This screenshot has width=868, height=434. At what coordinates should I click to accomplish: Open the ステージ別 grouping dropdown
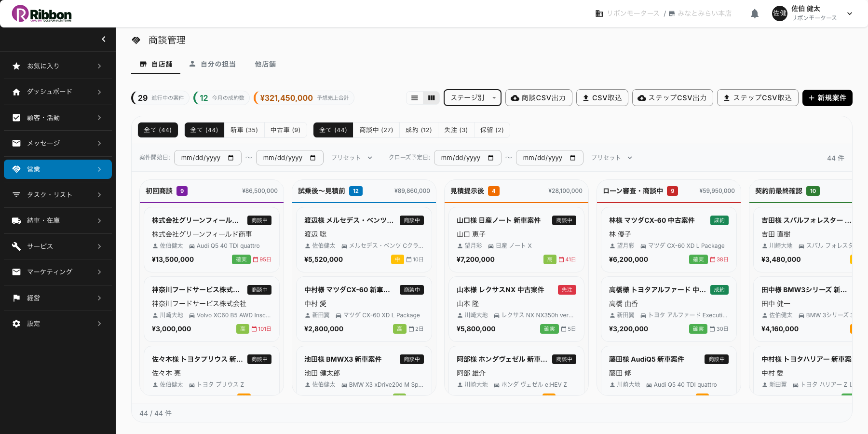pos(473,98)
